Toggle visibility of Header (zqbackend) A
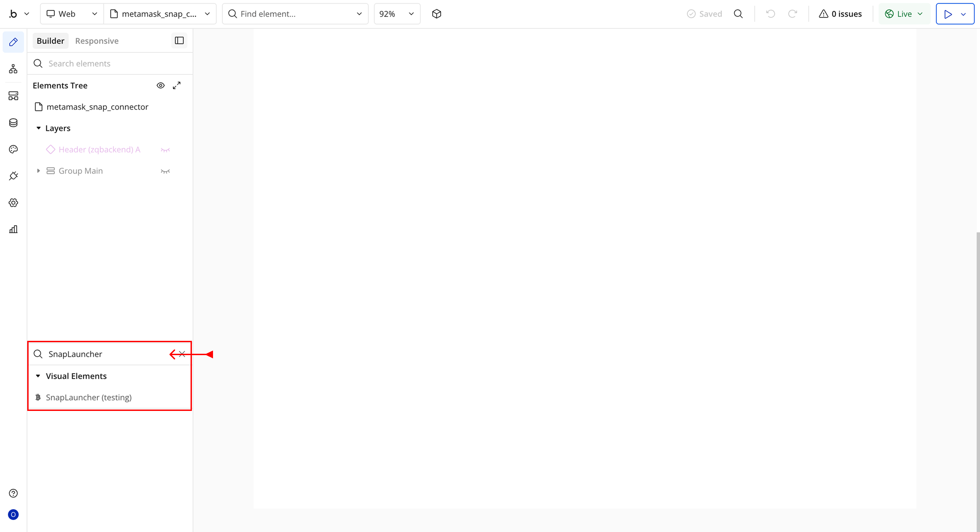Viewport: 980px width, 532px height. pos(165,150)
